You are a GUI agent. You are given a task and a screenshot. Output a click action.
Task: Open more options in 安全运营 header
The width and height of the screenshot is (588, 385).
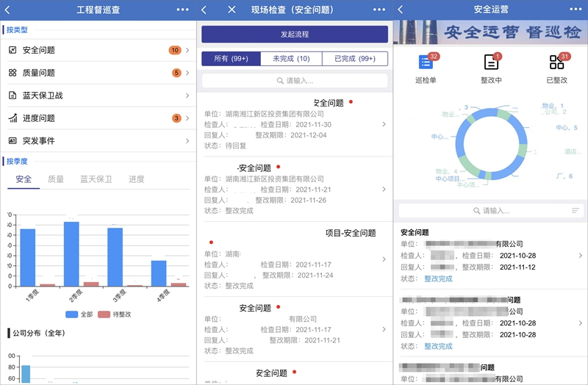click(x=576, y=10)
